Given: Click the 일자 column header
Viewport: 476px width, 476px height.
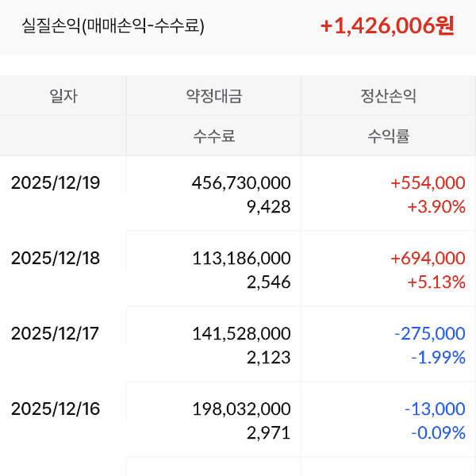Looking at the screenshot, I should 63,97.
